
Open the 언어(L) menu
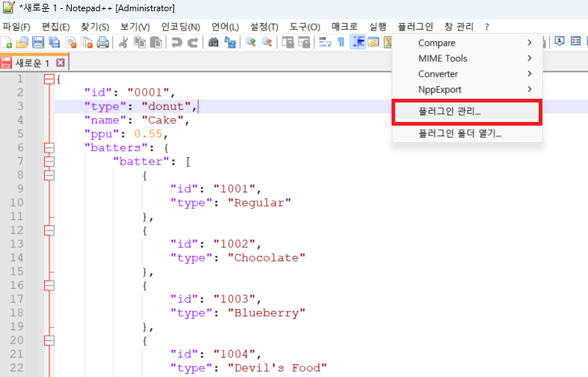coord(225,27)
